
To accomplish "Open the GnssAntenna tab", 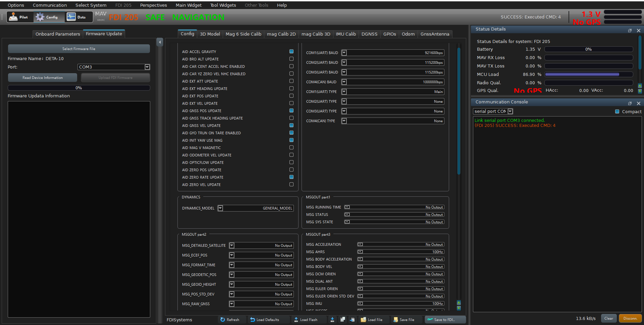I will pos(435,34).
